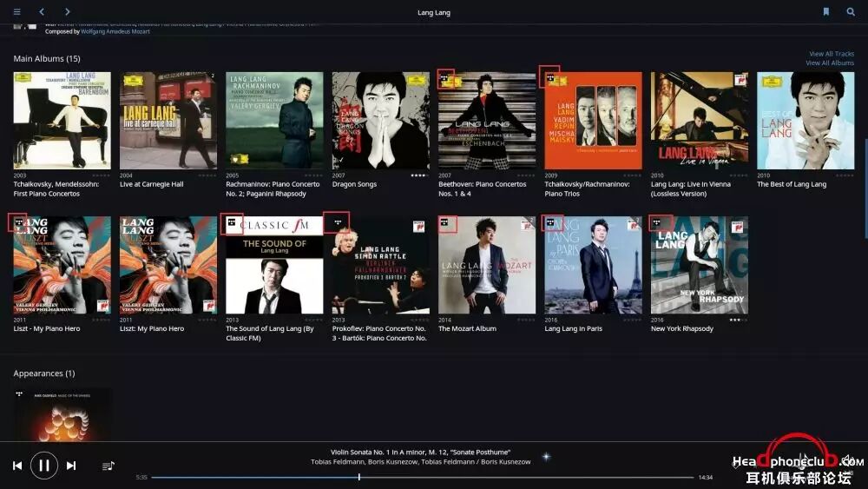Open Dragon Songs album cover
This screenshot has width=868, height=489.
coord(381,120)
